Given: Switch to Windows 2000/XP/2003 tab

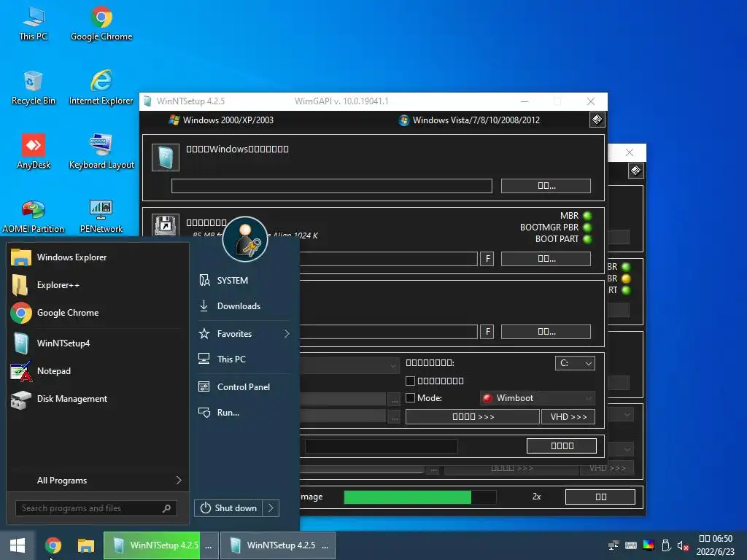Looking at the screenshot, I should (x=222, y=120).
